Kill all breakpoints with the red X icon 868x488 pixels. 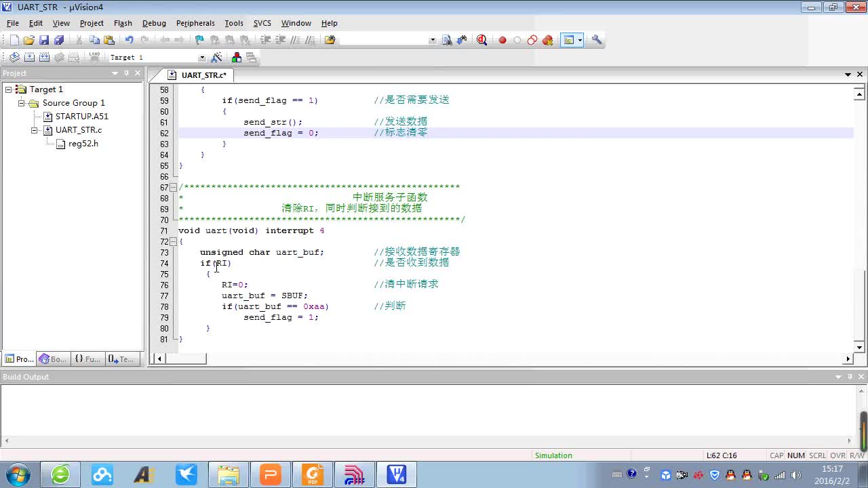coord(548,40)
